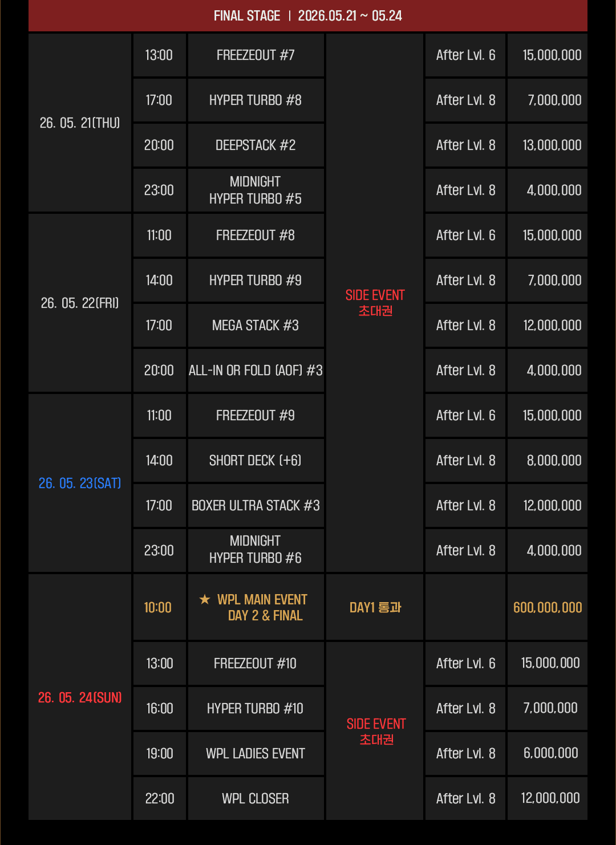This screenshot has width=616, height=845.
Task: Click the 26. 05. 21(THU) date cell
Action: 80,123
